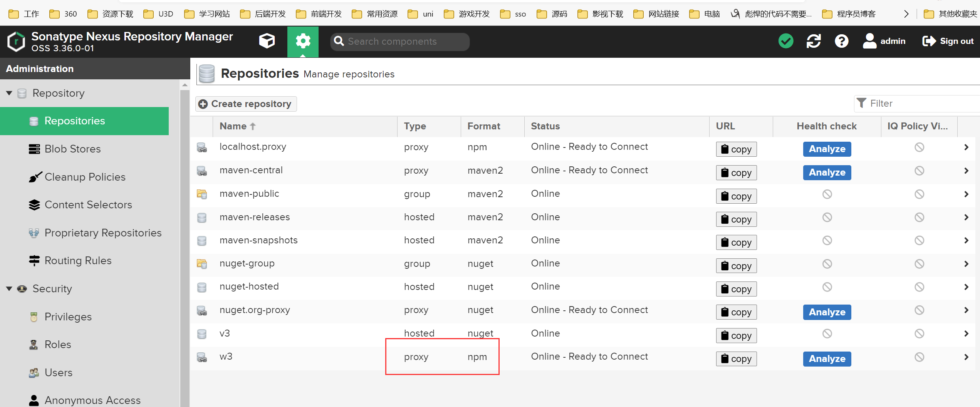Click the maven-releases hosted database icon
980x407 pixels.
(202, 218)
